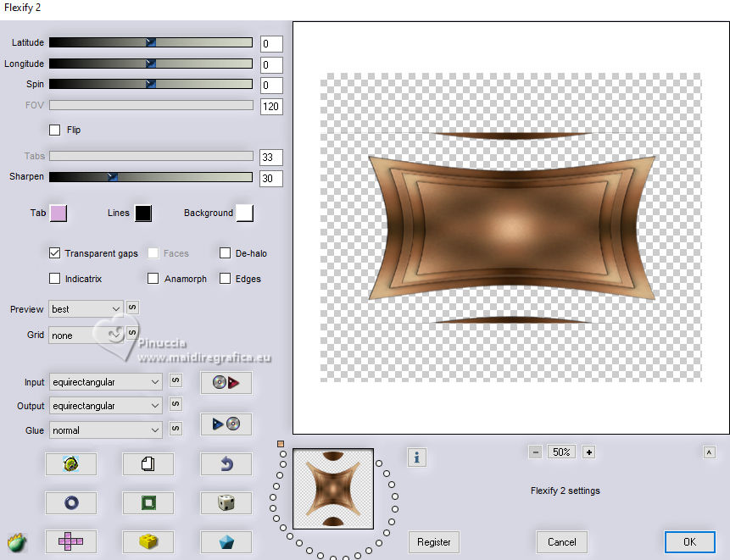Open the pink Tab color swatch
Image resolution: width=730 pixels, height=560 pixels.
click(59, 213)
